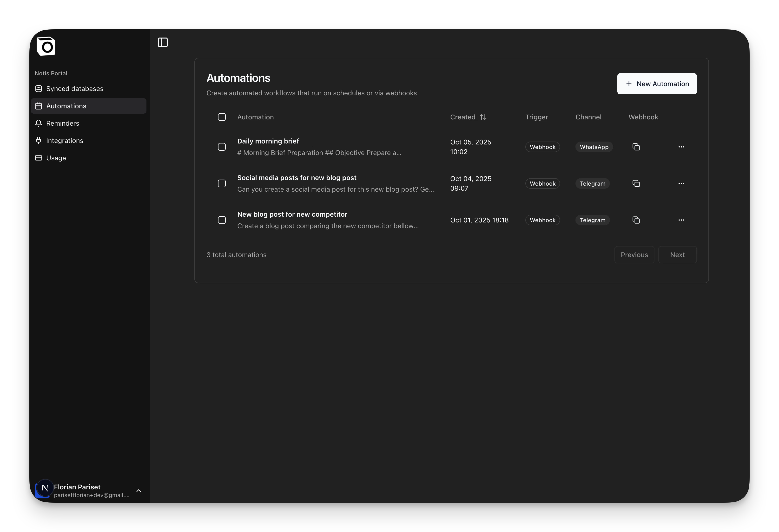779x532 pixels.
Task: Open three-dot menu for New blog post row
Action: (x=681, y=220)
